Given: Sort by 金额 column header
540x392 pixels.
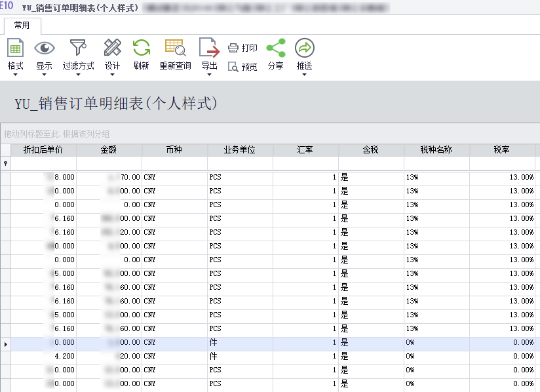Looking at the screenshot, I should [109, 150].
